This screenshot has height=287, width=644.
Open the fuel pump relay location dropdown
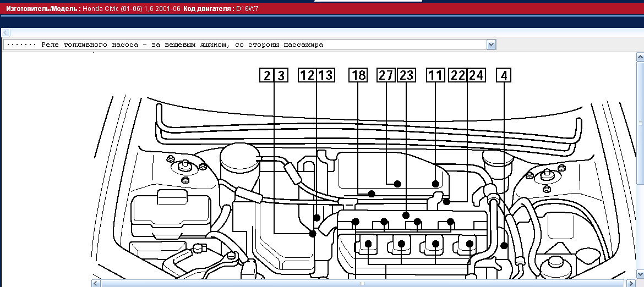pyautogui.click(x=491, y=45)
